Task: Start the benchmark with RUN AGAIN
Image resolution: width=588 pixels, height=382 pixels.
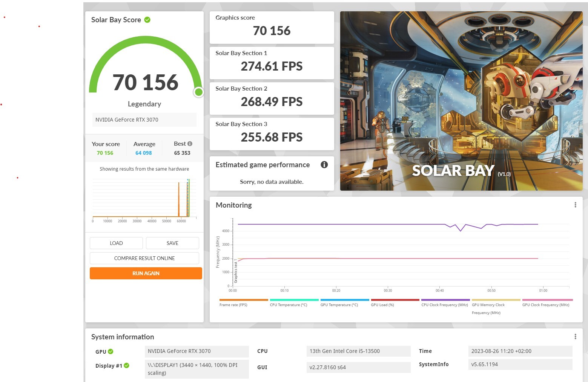Action: coord(146,273)
